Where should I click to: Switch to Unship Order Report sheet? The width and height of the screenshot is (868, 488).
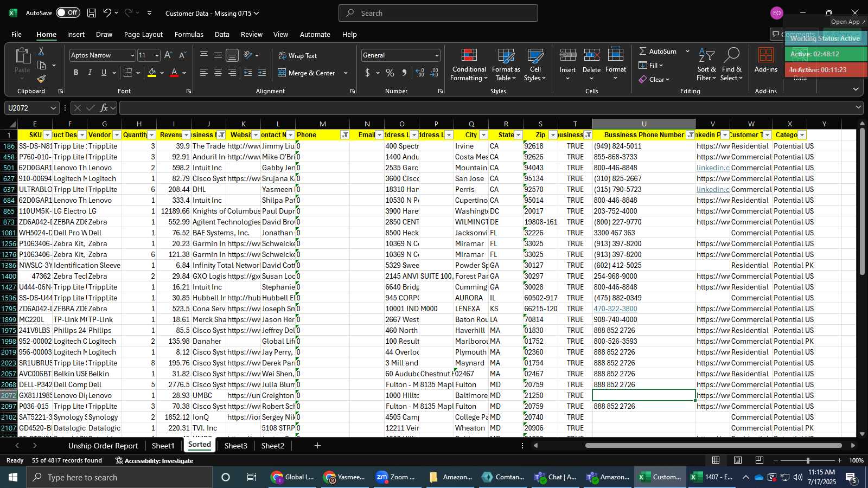click(103, 446)
